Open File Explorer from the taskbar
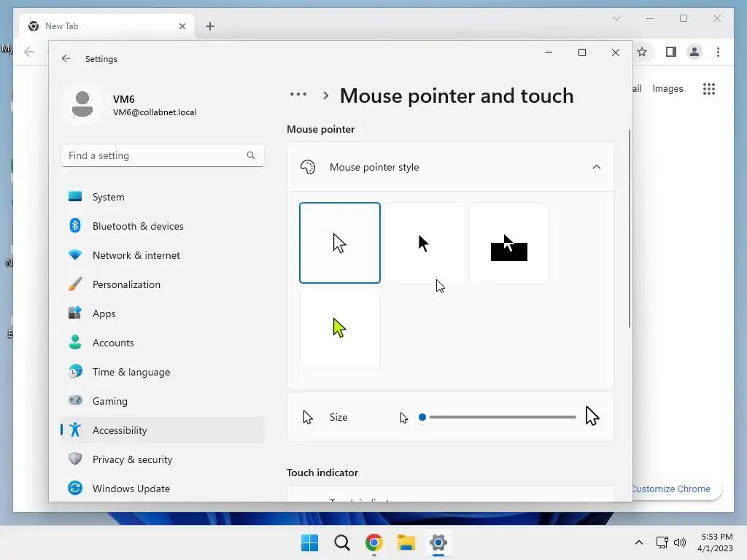747x560 pixels. click(x=406, y=542)
